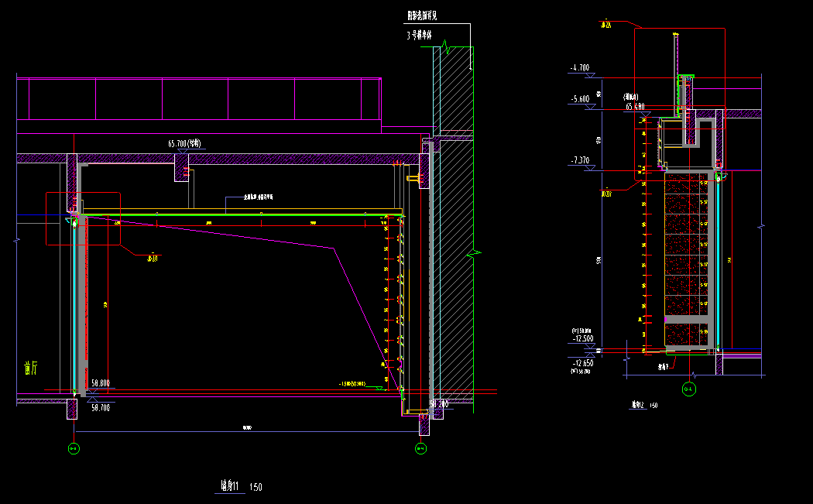Select the left green grid axis bubble

click(74, 447)
